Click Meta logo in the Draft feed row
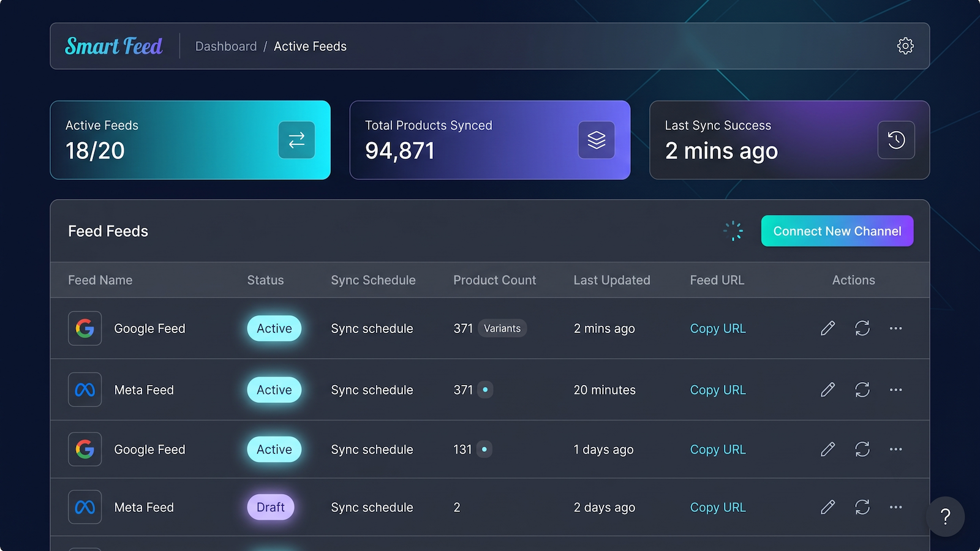This screenshot has width=980, height=551. click(85, 508)
